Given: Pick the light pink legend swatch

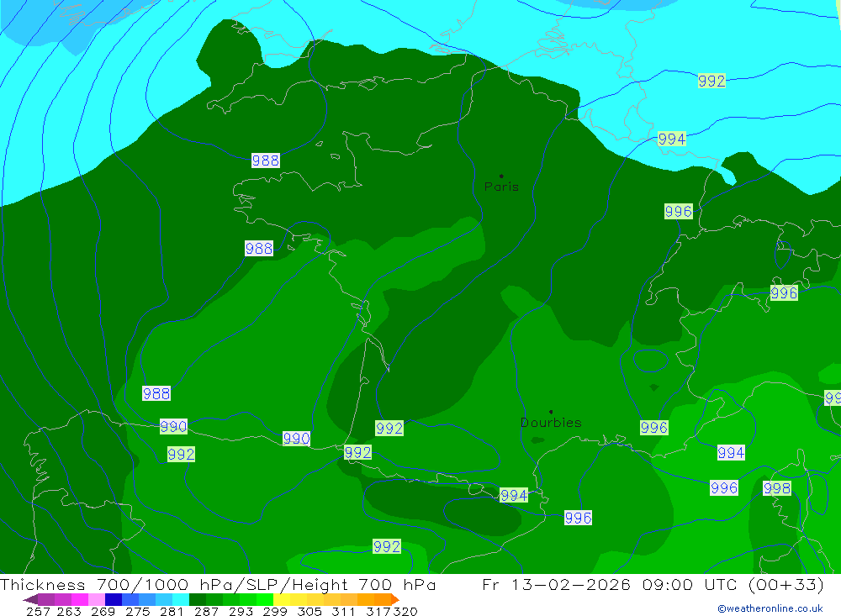Looking at the screenshot, I should tap(97, 599).
